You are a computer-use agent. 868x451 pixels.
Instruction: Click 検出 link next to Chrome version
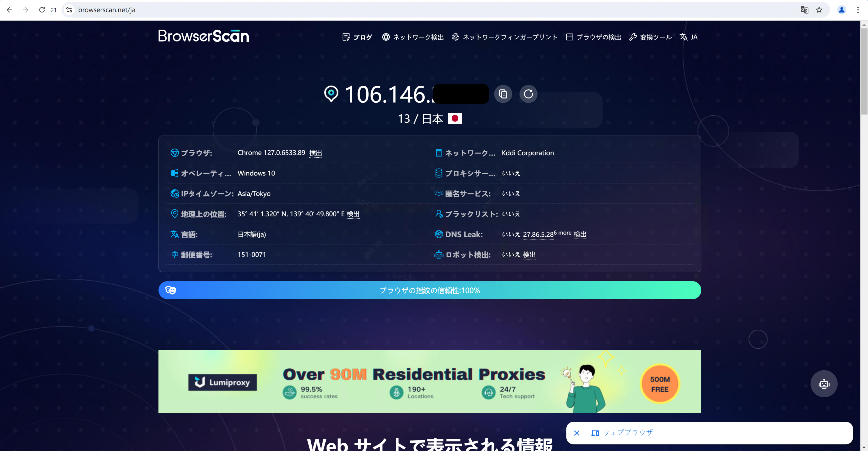pyautogui.click(x=316, y=153)
